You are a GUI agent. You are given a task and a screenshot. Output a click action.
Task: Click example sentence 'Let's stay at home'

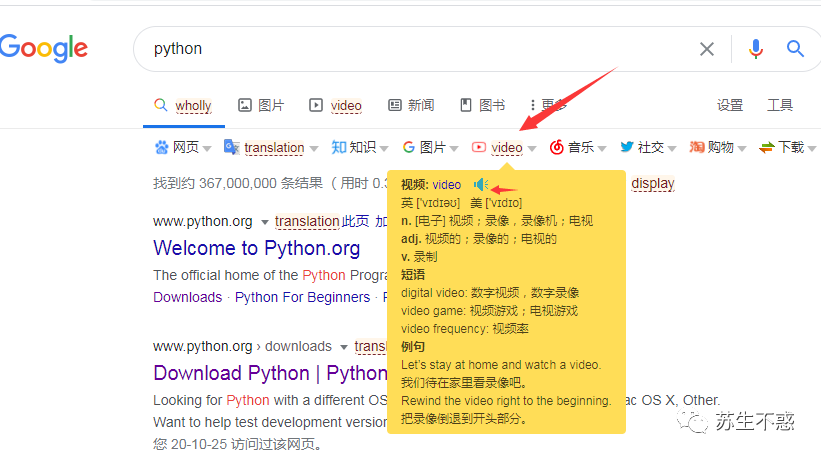[501, 365]
